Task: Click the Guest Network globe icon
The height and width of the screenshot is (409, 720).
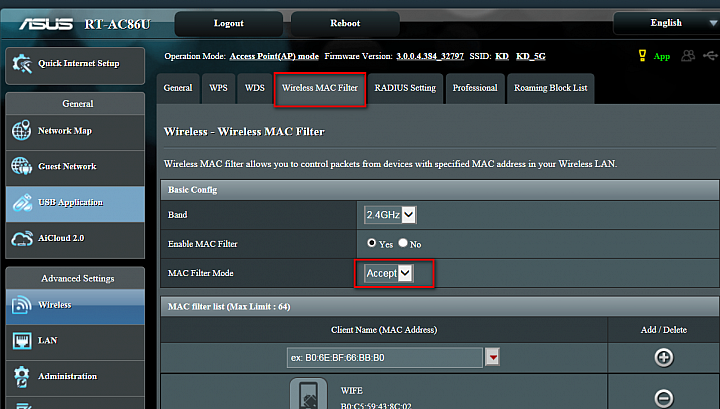Action: pyautogui.click(x=22, y=166)
